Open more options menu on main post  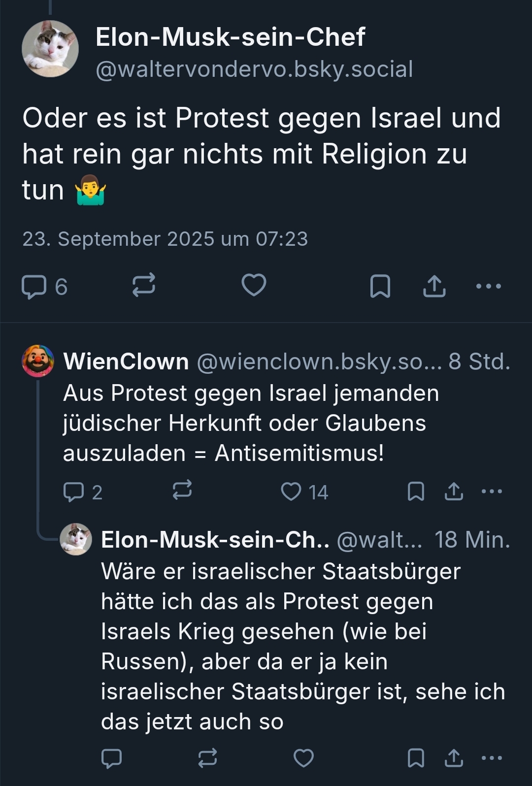click(x=489, y=286)
